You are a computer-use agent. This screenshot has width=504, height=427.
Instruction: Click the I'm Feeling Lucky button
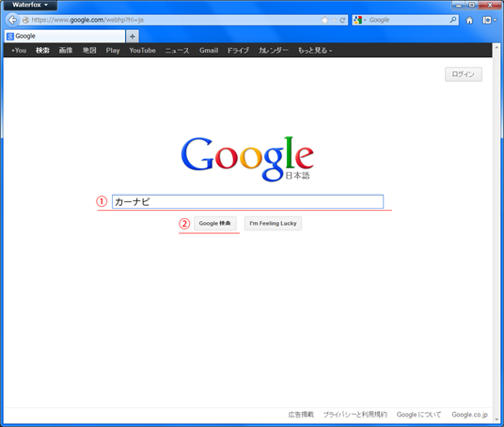pos(273,223)
